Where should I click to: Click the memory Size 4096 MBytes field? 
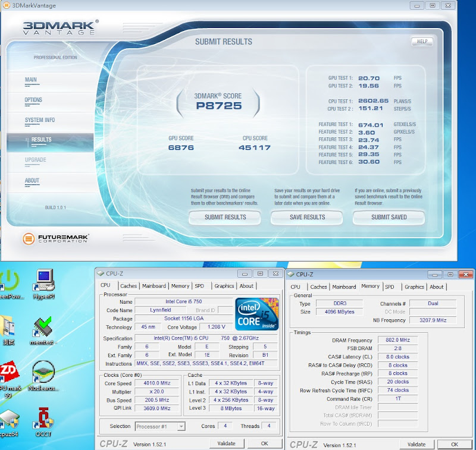[339, 311]
